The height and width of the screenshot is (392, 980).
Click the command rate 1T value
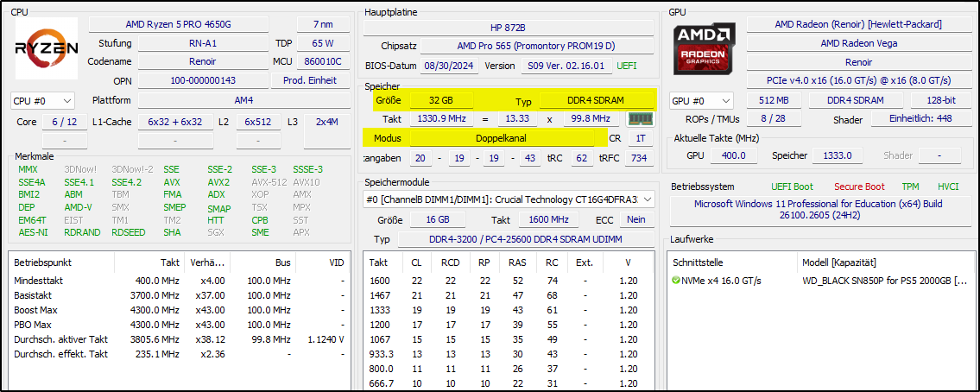point(640,138)
